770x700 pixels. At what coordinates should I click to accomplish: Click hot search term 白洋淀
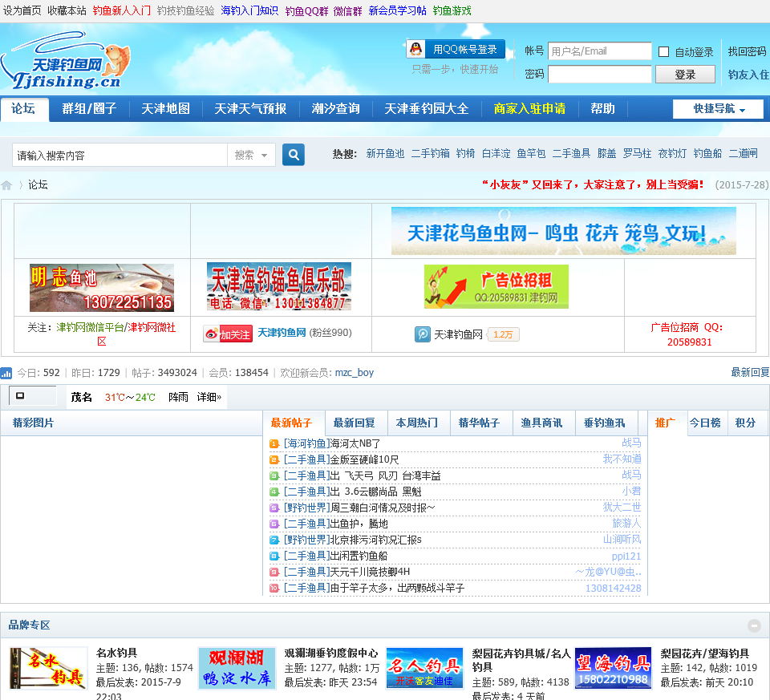point(496,154)
